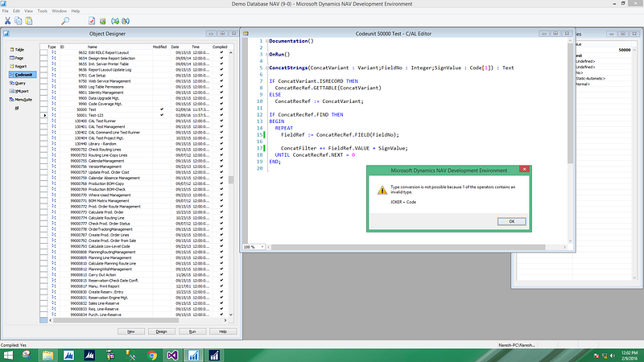Click Compiled checkmark for CAL Test Runner
The width and height of the screenshot is (644, 362).
(x=222, y=121)
